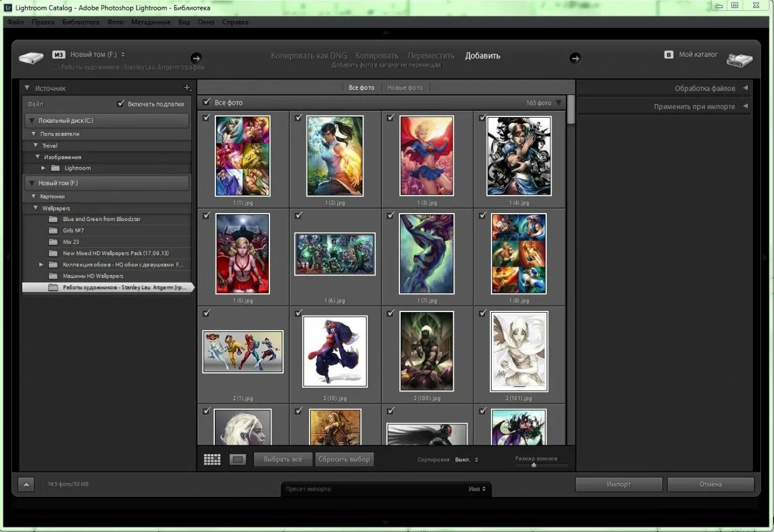
Task: Select thumbnail 2 (10).jpg
Action: pos(335,351)
